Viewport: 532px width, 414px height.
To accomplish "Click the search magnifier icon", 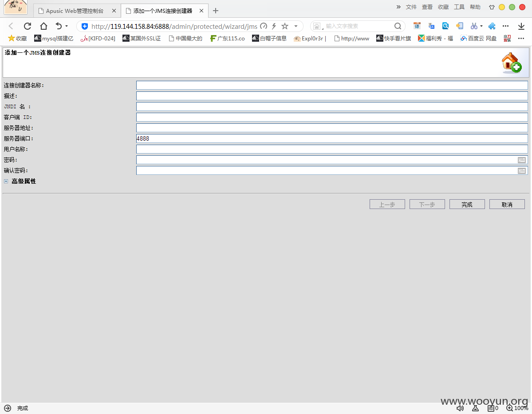I will tap(398, 26).
